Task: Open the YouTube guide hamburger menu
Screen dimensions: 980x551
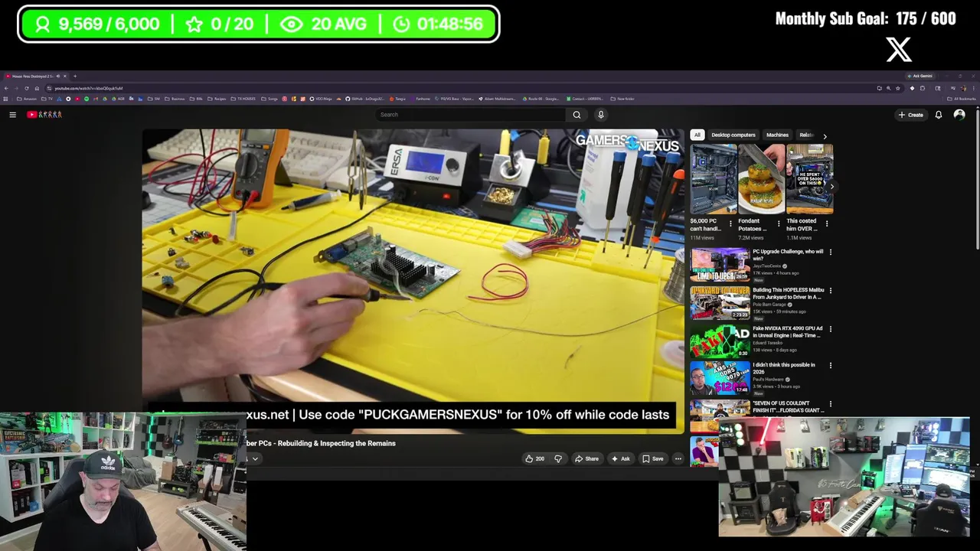Action: 12,115
